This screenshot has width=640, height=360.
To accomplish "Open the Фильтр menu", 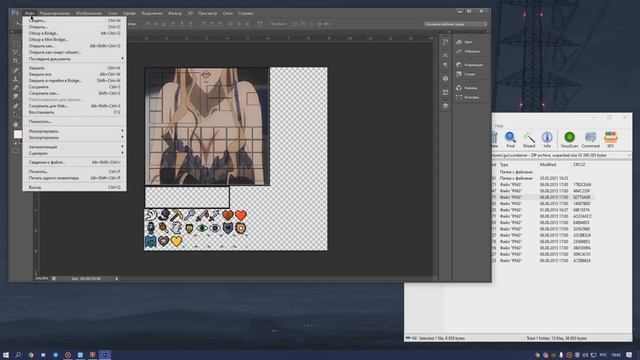I will [x=175, y=13].
